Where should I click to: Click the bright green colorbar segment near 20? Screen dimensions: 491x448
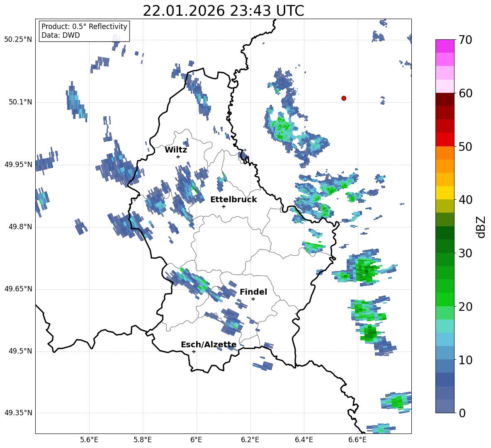coord(445,300)
